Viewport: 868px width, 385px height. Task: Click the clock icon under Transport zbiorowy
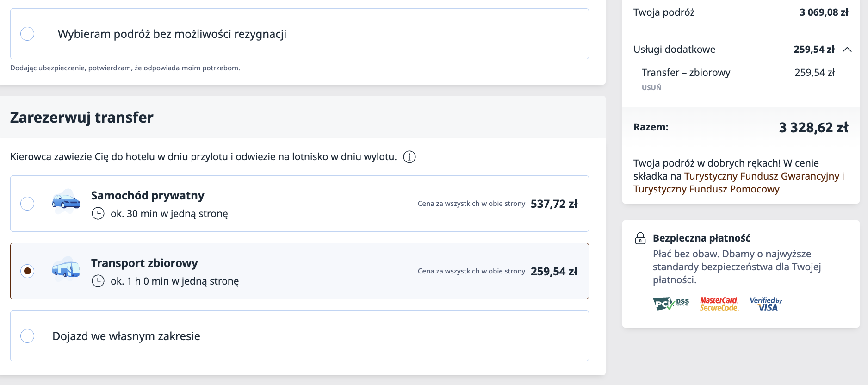(98, 281)
